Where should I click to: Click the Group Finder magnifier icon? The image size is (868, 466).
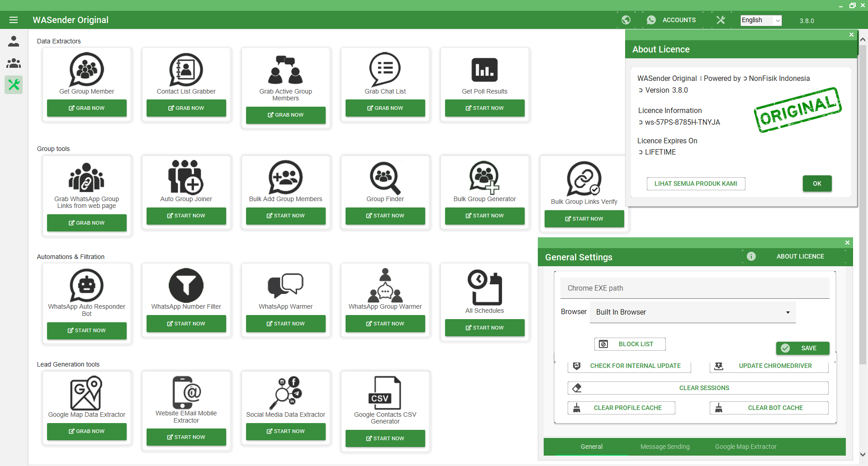tap(385, 178)
